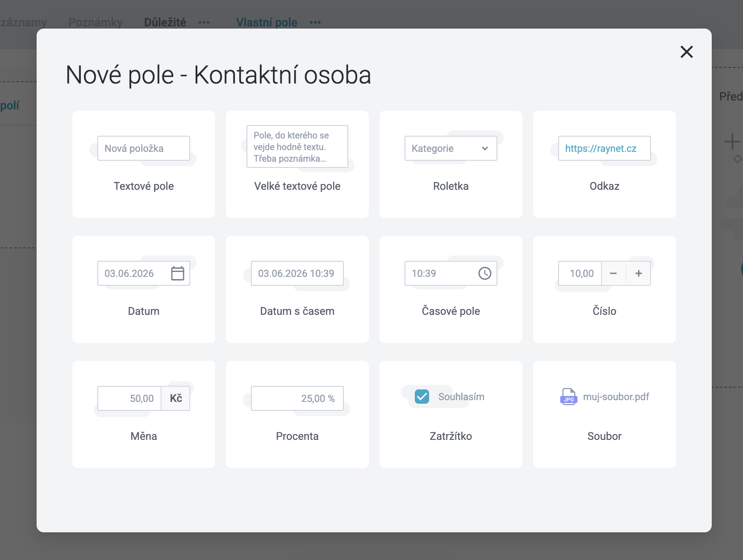Click the 10:39 time value
This screenshot has width=743, height=560.
(424, 273)
